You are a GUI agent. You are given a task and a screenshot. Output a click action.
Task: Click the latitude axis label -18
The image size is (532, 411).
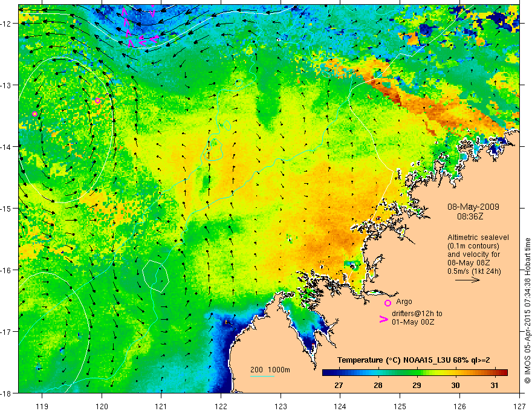click(6, 393)
